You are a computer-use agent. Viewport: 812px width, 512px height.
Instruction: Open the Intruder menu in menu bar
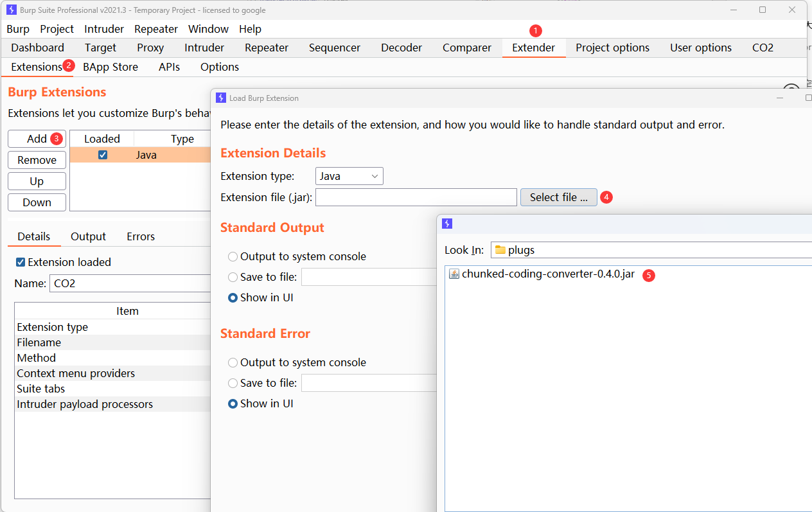point(104,29)
